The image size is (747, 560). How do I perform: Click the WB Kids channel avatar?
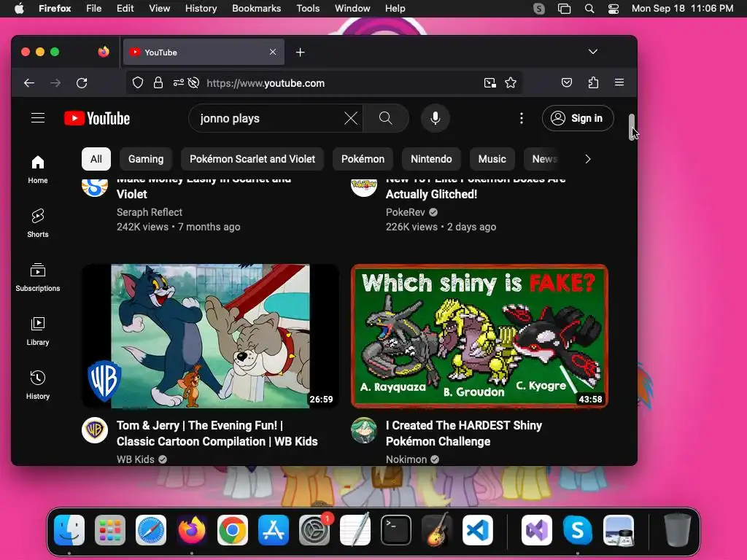point(95,430)
